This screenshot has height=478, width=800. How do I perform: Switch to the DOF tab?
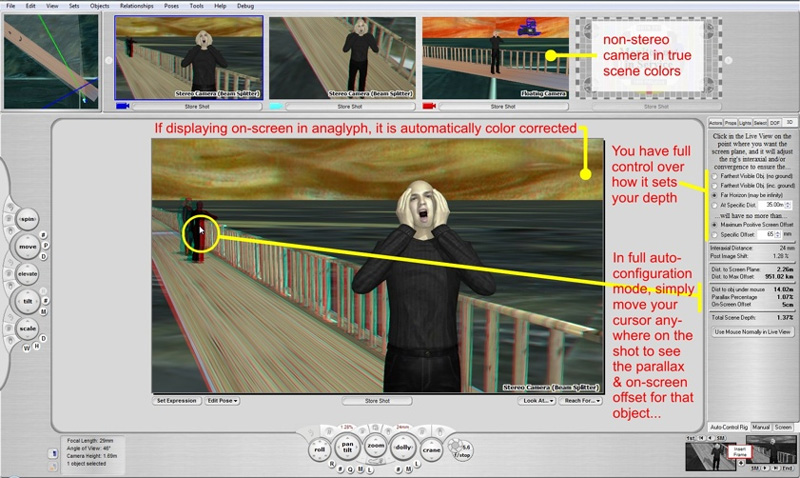click(x=774, y=123)
